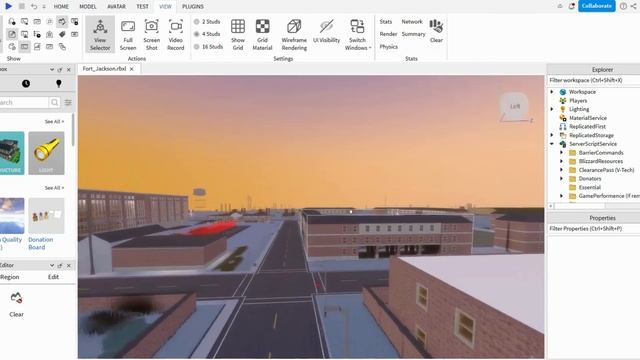640x360 pixels.
Task: Select the View Selector tool
Action: point(100,34)
